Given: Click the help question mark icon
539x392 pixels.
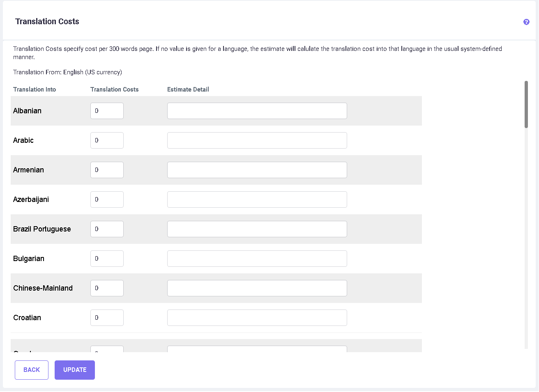Looking at the screenshot, I should coord(526,22).
